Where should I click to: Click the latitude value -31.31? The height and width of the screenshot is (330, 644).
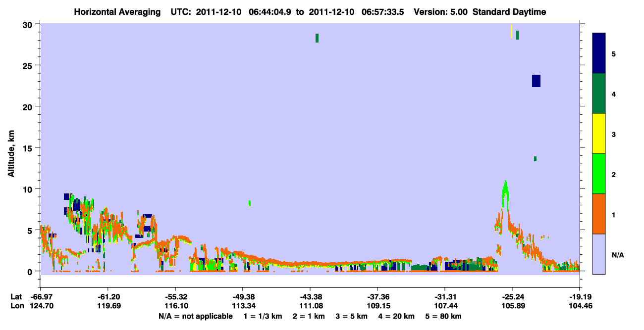(445, 297)
